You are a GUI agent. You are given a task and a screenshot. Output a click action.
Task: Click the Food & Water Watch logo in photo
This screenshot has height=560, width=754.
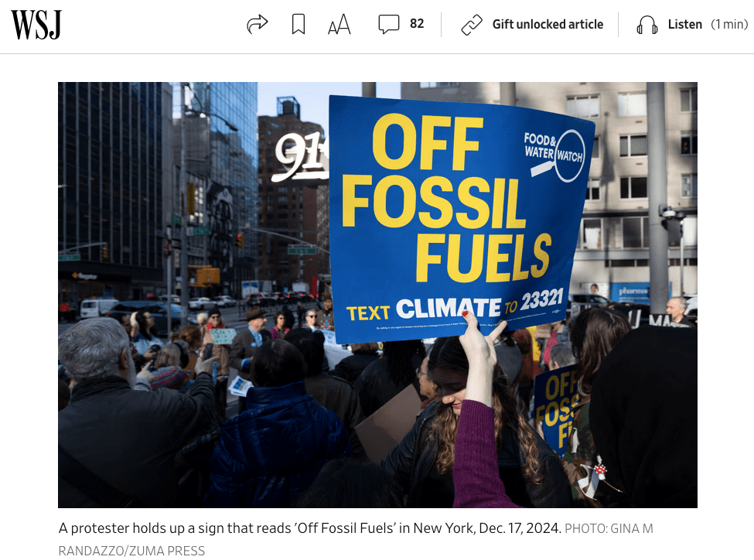pyautogui.click(x=555, y=154)
